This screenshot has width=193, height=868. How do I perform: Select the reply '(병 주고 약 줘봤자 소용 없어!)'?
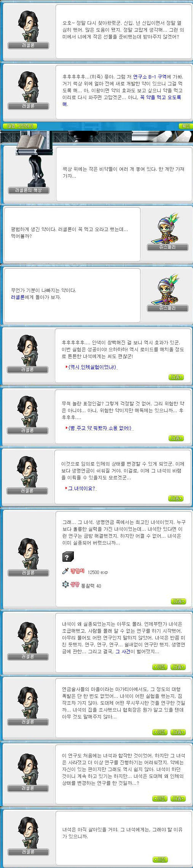pos(101,428)
